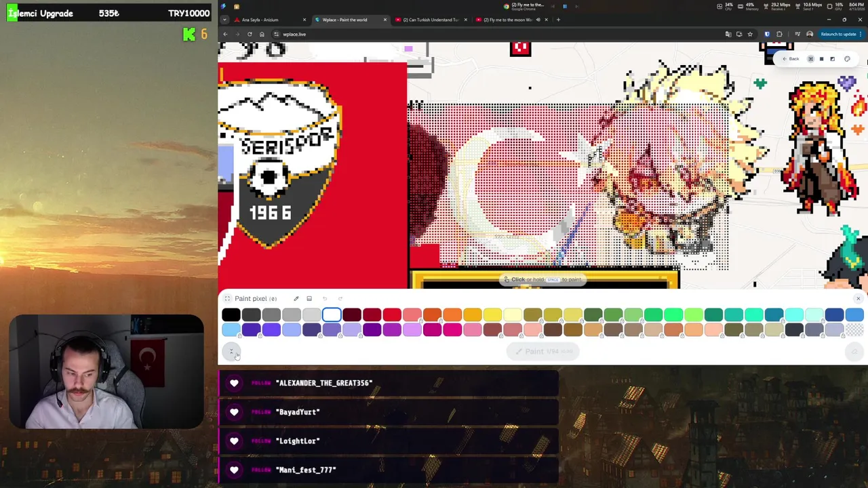
Task: Pick the orange color swatch
Action: pyautogui.click(x=452, y=314)
